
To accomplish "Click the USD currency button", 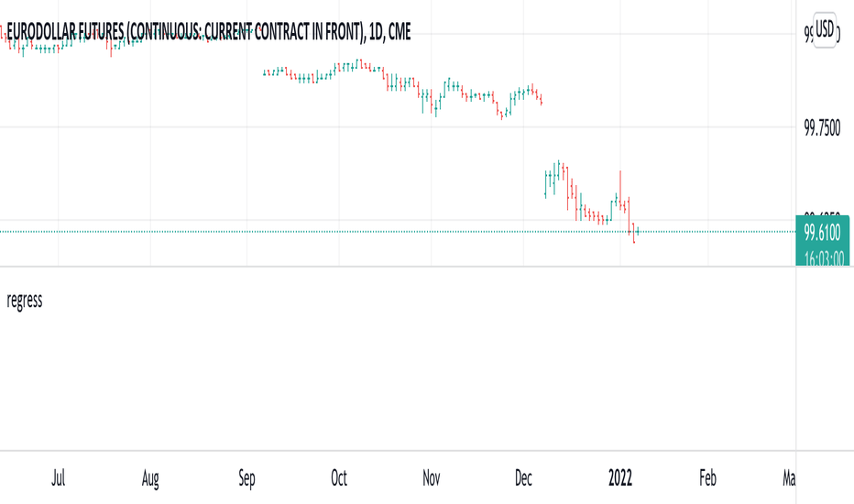I will [824, 29].
